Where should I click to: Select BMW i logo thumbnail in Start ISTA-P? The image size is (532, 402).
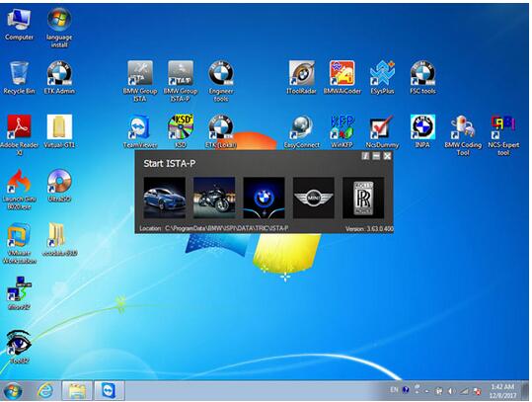(x=264, y=198)
